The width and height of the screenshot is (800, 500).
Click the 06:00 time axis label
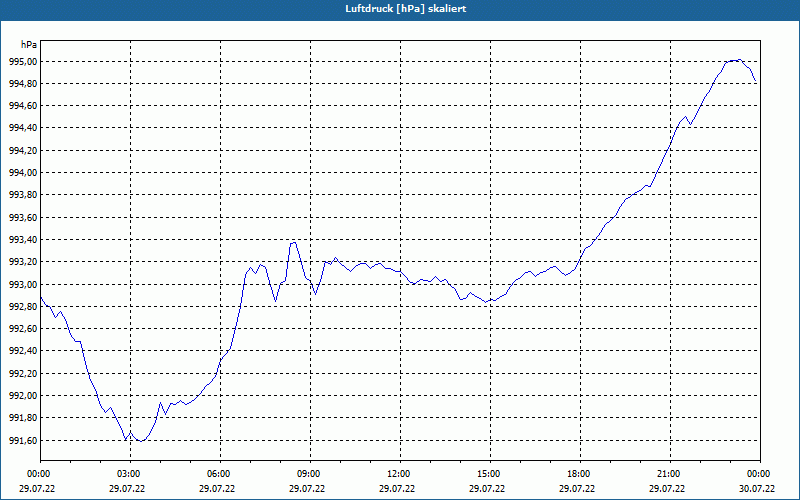pyautogui.click(x=220, y=474)
